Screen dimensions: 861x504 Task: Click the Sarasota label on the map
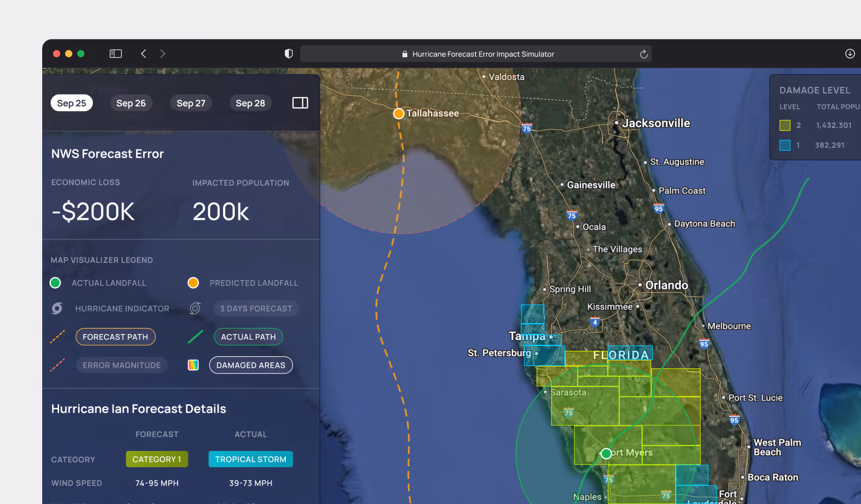coord(568,392)
